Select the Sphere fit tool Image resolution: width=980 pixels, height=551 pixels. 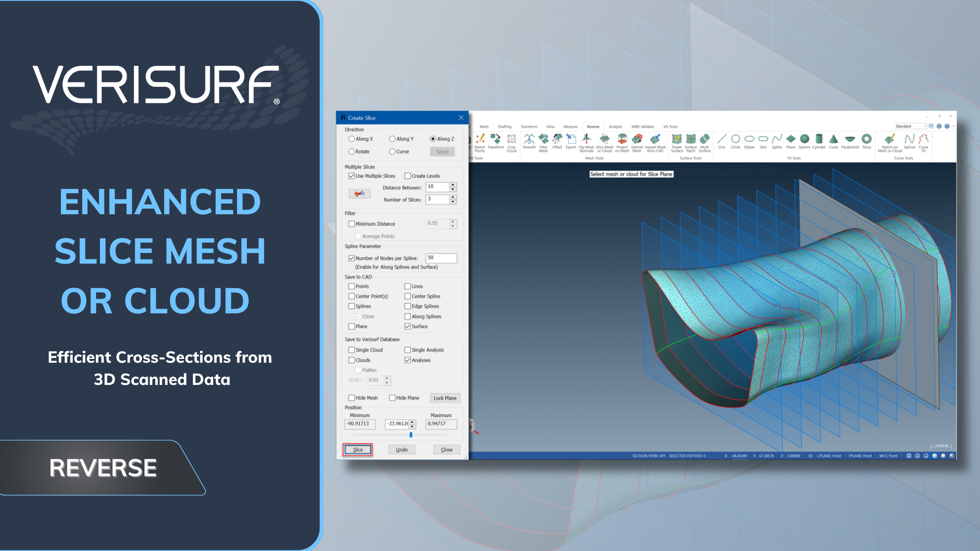[804, 141]
